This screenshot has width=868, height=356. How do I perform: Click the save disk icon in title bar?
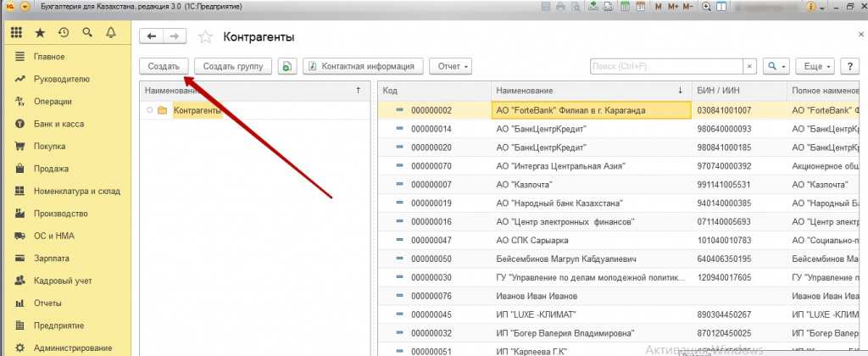tap(546, 7)
